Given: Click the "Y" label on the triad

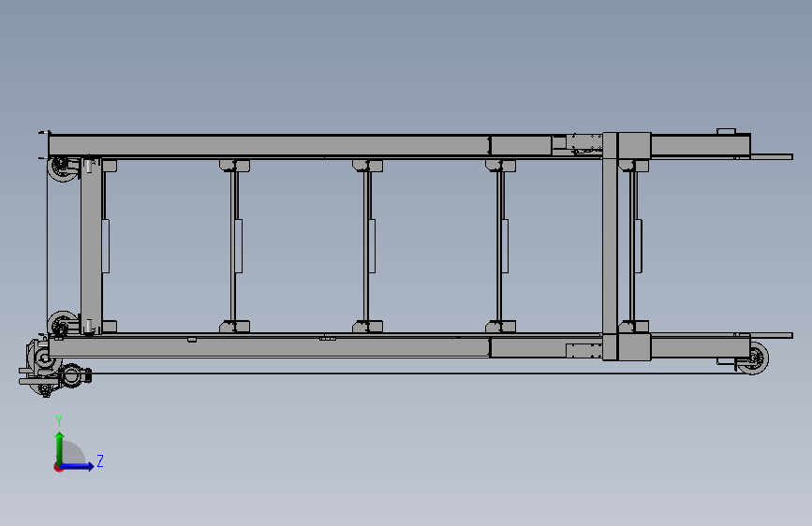Looking at the screenshot, I should (59, 421).
